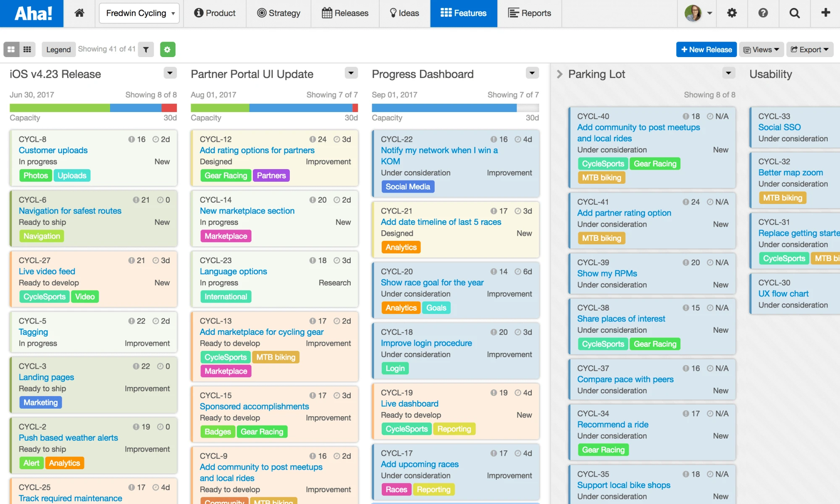Click the New Release button

coord(706,50)
